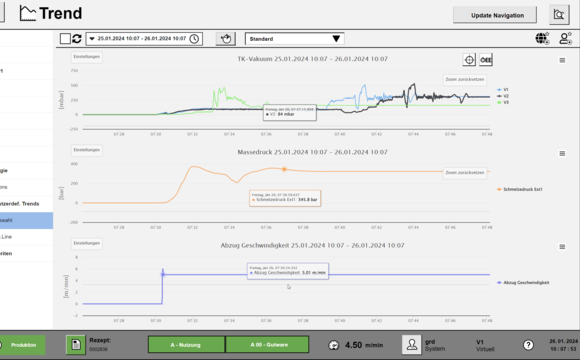Click the speedometer gauge icon

(x=334, y=345)
